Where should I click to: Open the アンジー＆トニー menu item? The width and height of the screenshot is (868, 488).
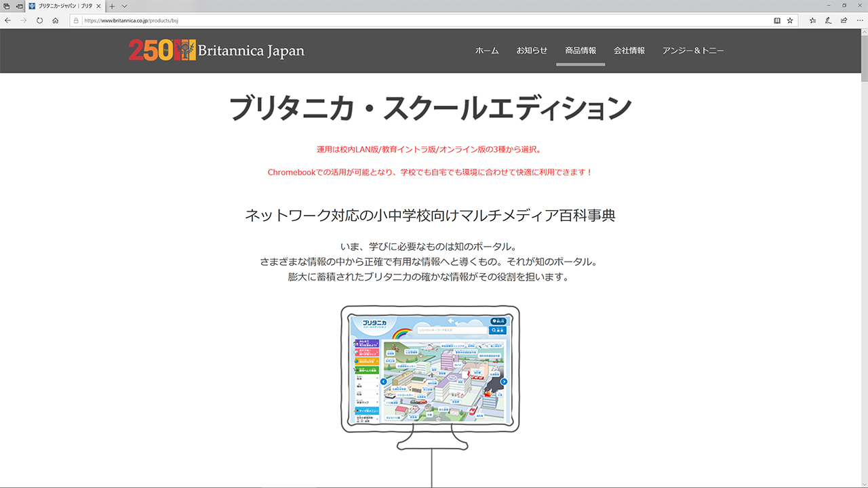tap(693, 51)
